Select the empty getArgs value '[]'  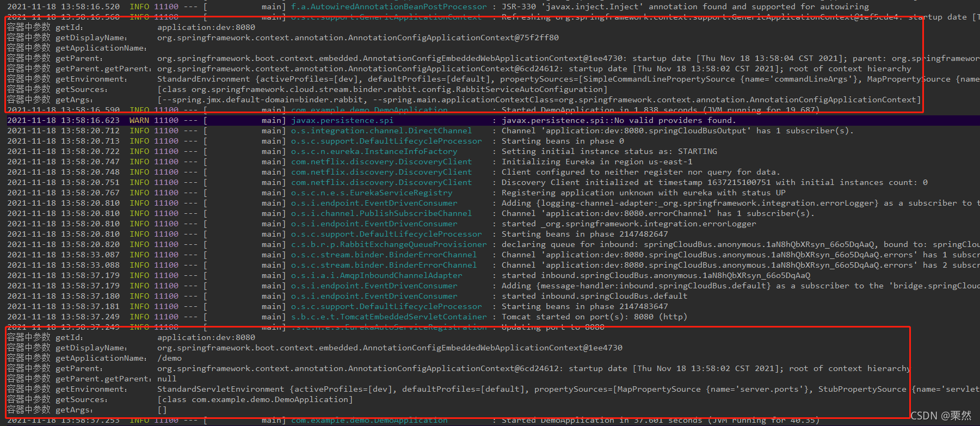click(162, 410)
